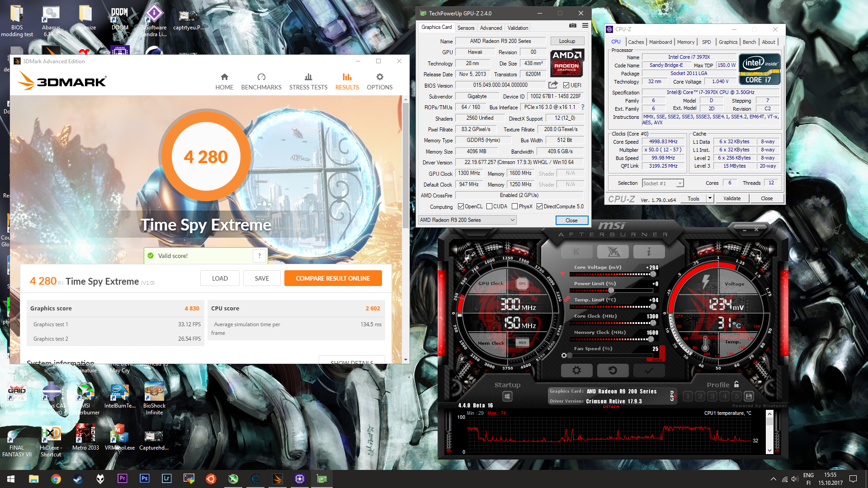The image size is (868, 488).
Task: Toggle the PhysX checkbox in GPU-Z
Action: 514,206
